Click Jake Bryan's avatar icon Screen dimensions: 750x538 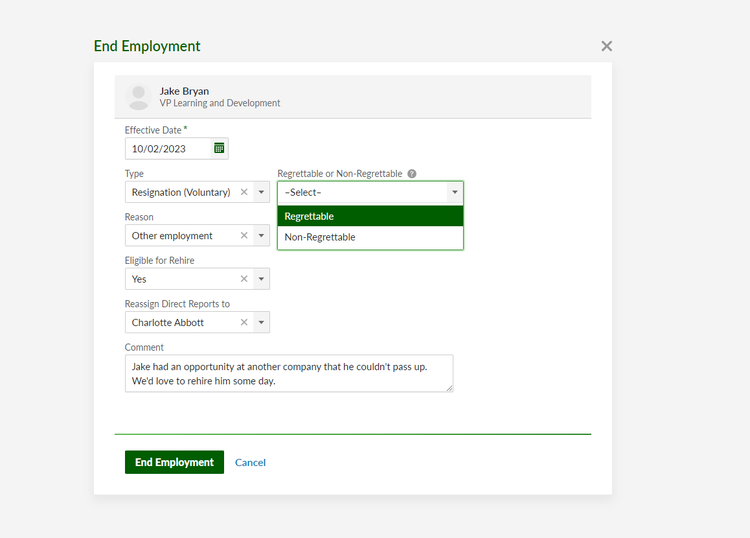click(x=139, y=97)
